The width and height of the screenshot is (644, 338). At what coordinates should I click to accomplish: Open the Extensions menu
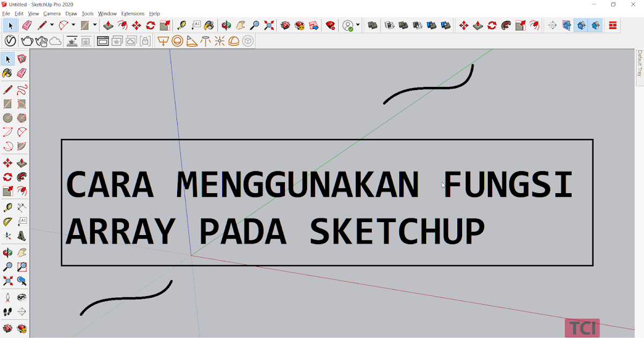pos(133,13)
